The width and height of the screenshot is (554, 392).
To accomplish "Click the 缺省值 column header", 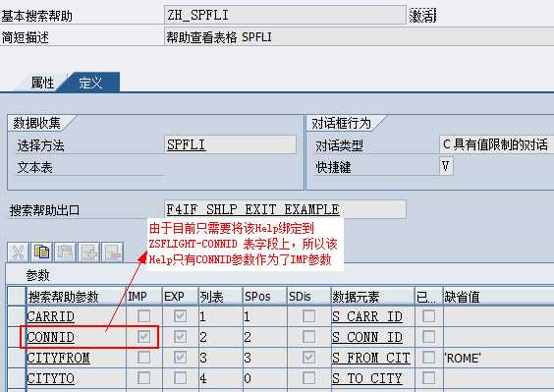I will tap(498, 297).
